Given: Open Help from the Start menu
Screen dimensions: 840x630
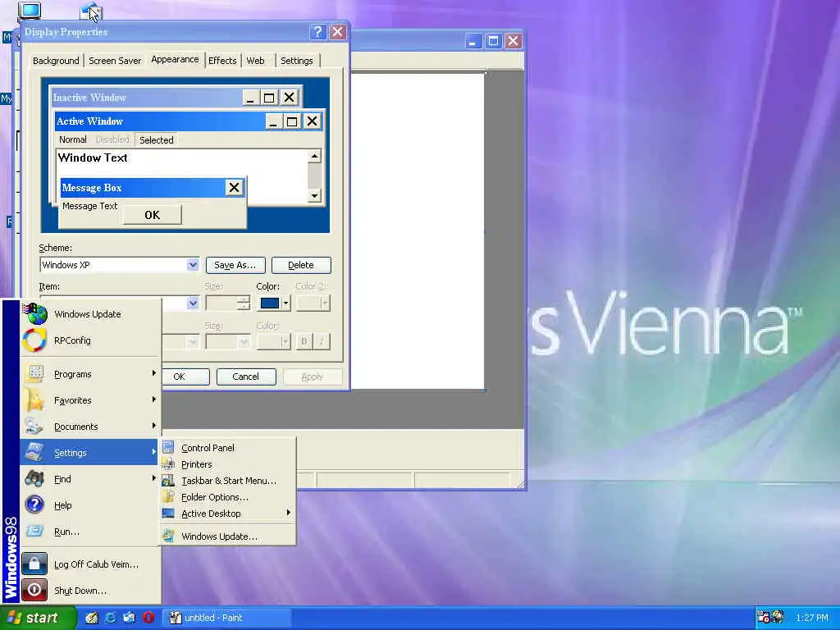Looking at the screenshot, I should (x=90, y=505).
